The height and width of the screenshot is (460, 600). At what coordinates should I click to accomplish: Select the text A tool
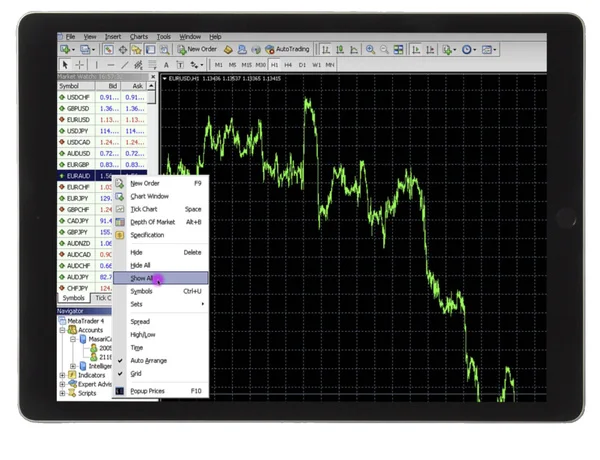coord(166,65)
